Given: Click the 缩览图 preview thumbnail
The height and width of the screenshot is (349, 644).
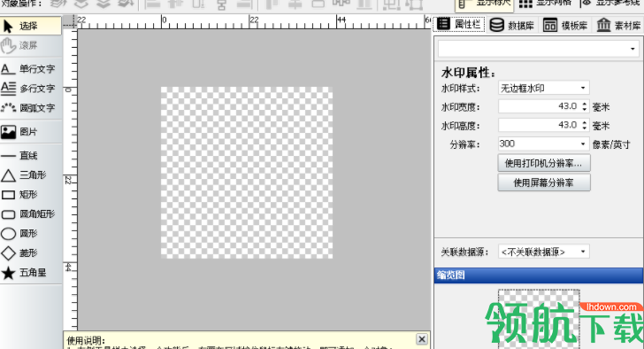Looking at the screenshot, I should pyautogui.click(x=539, y=319).
